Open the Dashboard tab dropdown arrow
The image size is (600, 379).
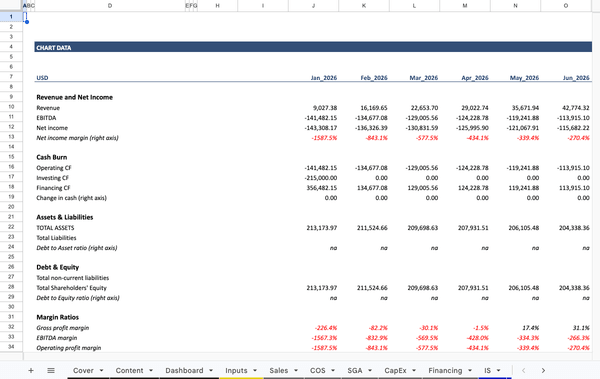[x=211, y=370]
